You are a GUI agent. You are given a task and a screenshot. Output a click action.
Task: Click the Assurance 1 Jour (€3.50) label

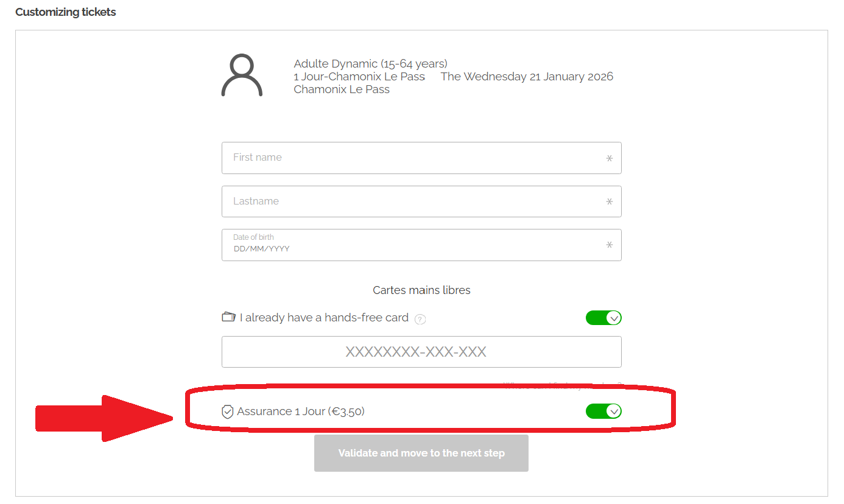(x=301, y=411)
